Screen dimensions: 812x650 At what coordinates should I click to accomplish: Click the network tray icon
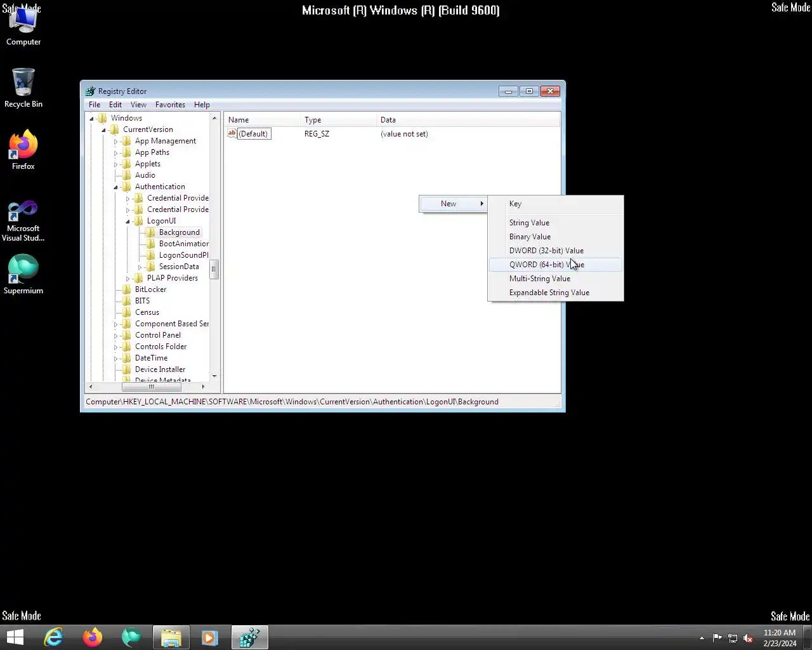coord(733,638)
